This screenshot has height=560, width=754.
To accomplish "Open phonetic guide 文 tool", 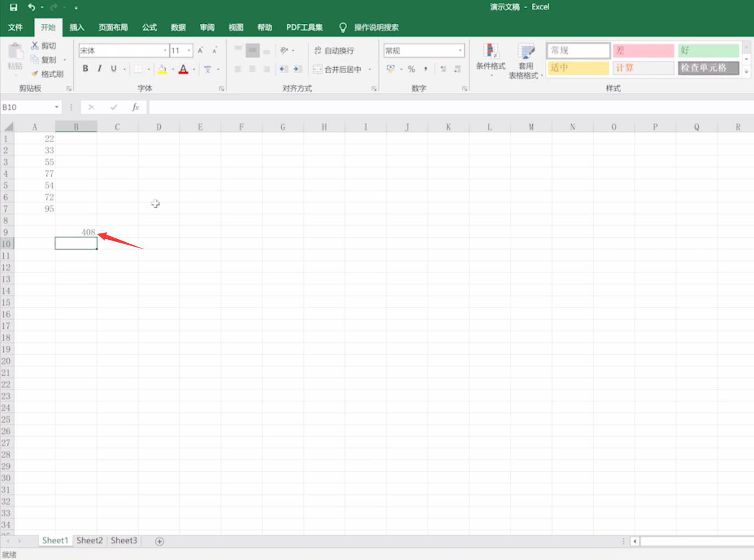I will tap(207, 69).
